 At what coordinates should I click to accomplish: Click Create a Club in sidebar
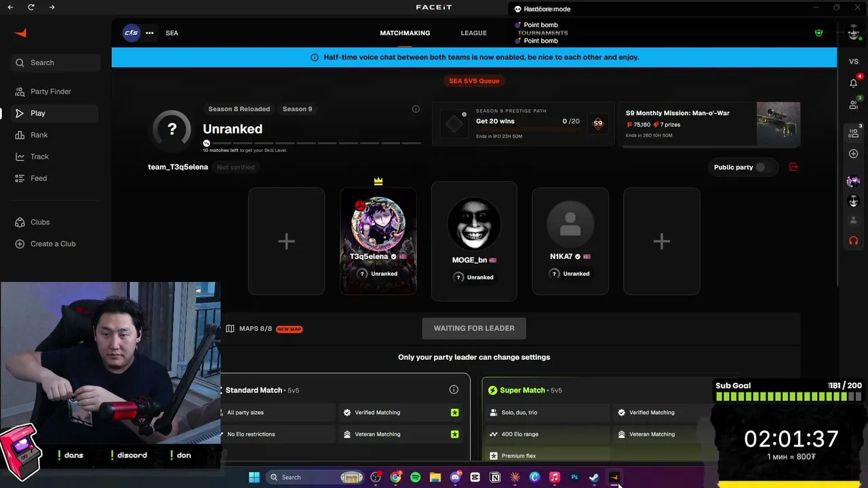point(53,244)
